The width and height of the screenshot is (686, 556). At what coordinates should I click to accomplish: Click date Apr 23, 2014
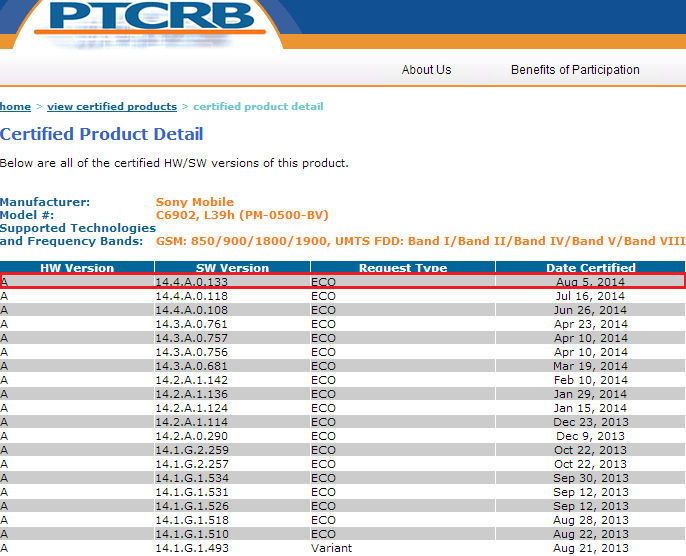point(591,324)
